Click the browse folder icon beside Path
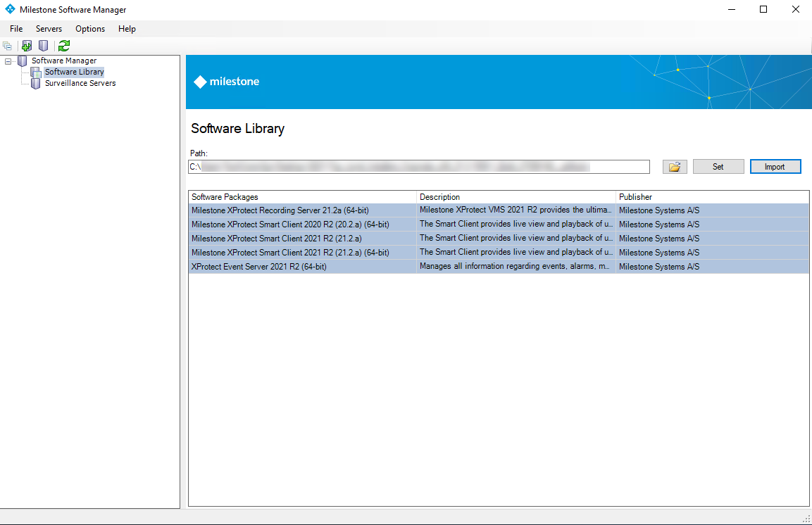The image size is (812, 525). click(675, 167)
